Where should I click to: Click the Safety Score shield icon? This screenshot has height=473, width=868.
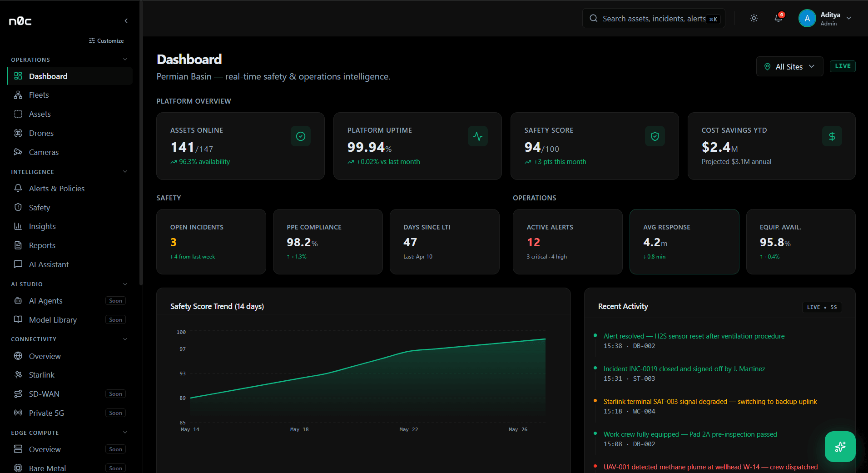(655, 136)
